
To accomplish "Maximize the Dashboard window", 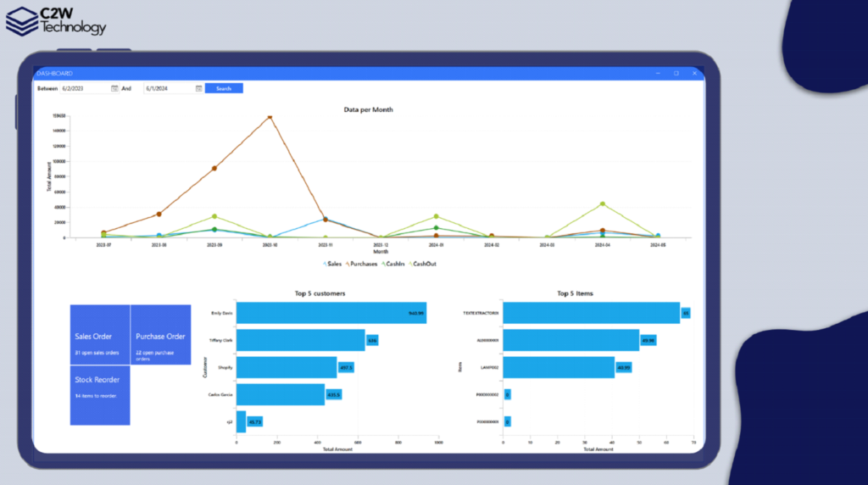I will 676,74.
